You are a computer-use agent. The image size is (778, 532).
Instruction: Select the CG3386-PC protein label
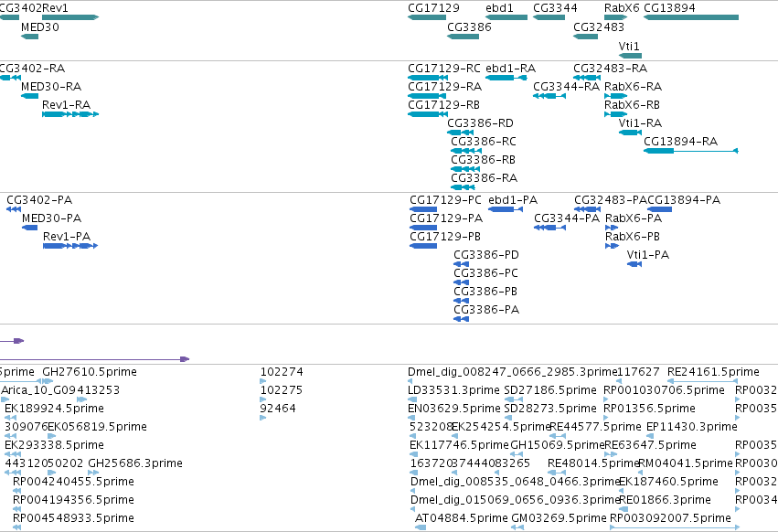[485, 273]
